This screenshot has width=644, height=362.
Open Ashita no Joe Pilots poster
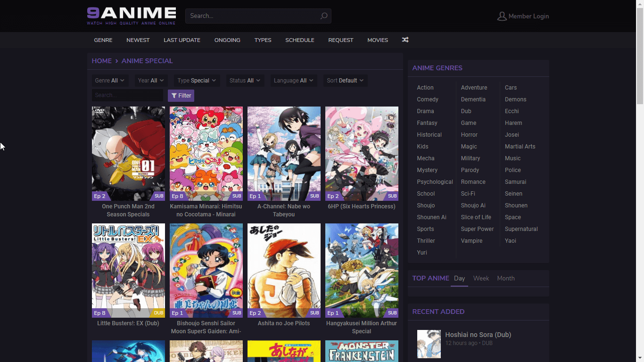point(284,271)
